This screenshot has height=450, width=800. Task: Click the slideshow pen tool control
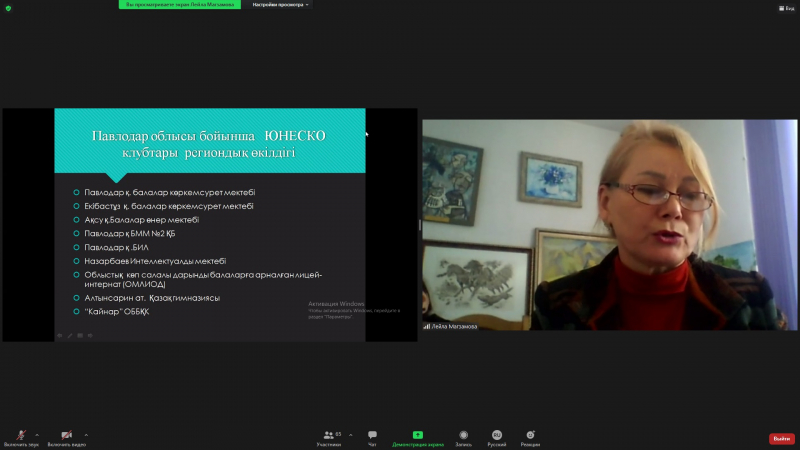click(69, 335)
